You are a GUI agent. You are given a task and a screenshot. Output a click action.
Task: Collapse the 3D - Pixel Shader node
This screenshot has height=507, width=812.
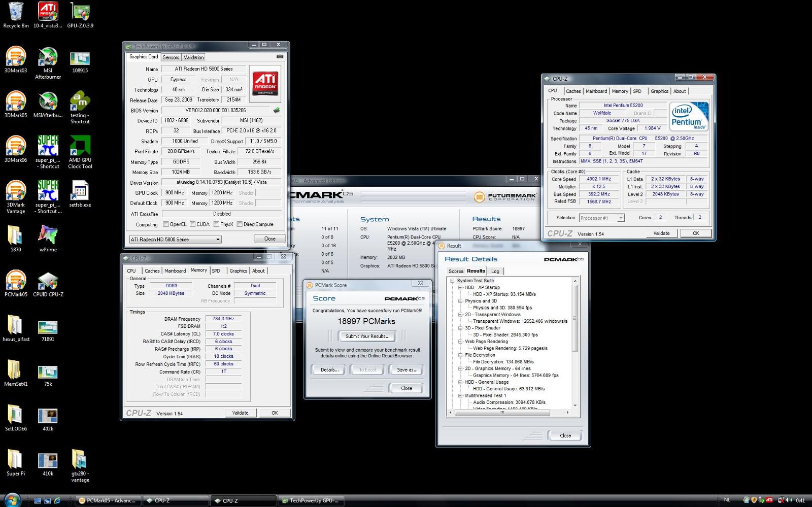[x=460, y=328]
